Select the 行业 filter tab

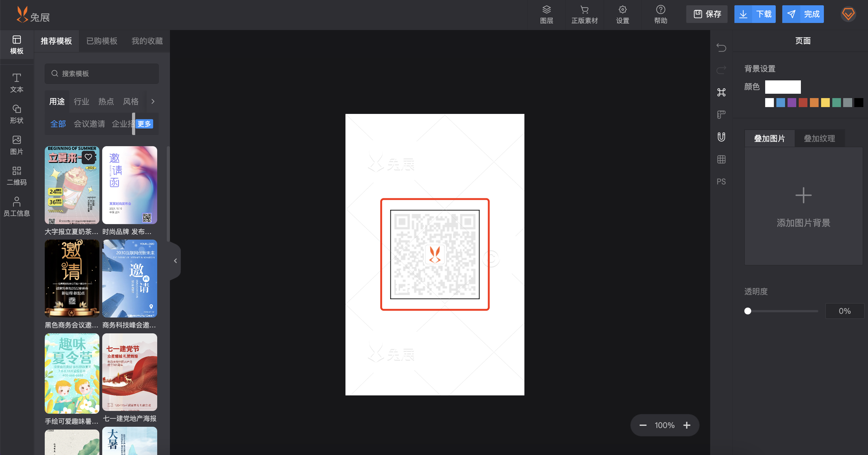click(x=81, y=101)
